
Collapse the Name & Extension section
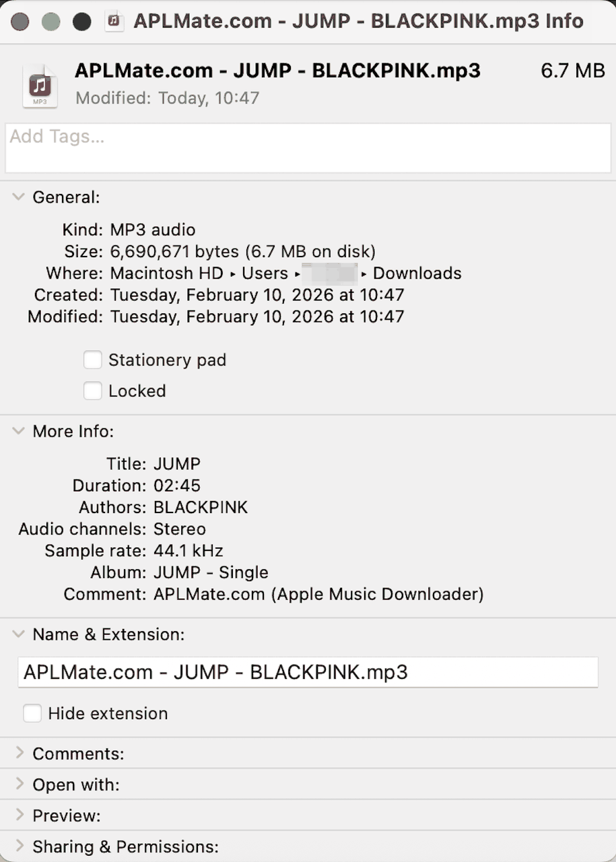click(18, 634)
